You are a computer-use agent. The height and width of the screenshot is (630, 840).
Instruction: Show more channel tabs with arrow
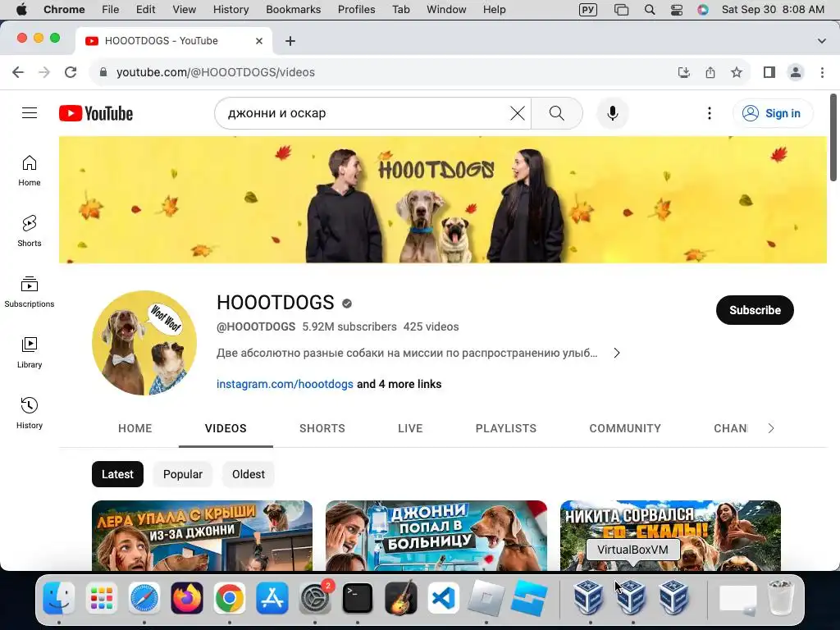[771, 428]
